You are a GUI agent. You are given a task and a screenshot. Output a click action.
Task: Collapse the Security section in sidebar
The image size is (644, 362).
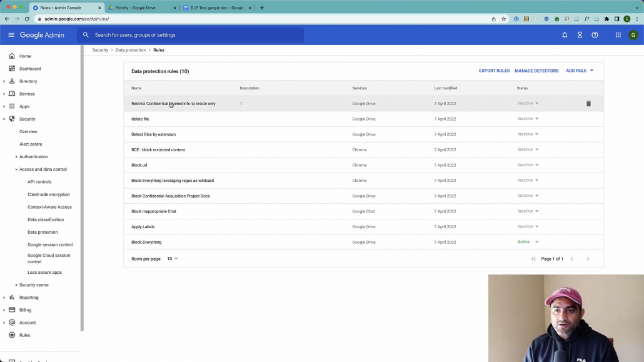click(4, 119)
